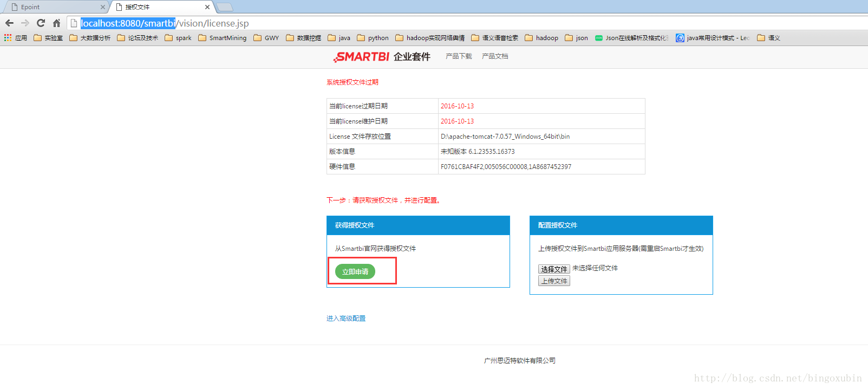Click the 当前license过期日期 row label

(358, 106)
